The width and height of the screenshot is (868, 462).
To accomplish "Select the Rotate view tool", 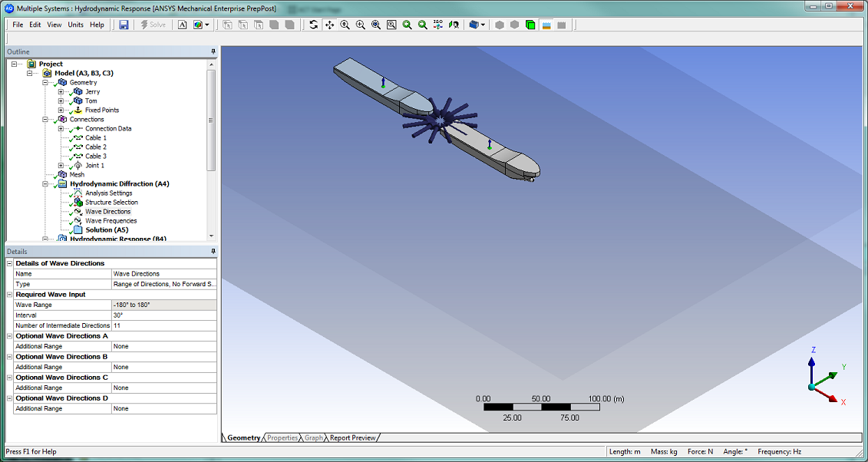I will pyautogui.click(x=315, y=25).
